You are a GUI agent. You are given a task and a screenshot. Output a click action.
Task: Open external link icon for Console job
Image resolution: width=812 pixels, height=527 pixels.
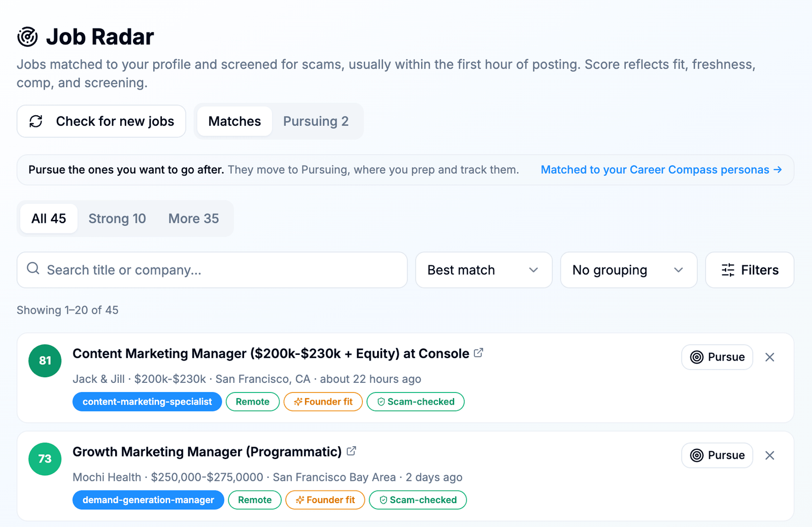point(479,352)
